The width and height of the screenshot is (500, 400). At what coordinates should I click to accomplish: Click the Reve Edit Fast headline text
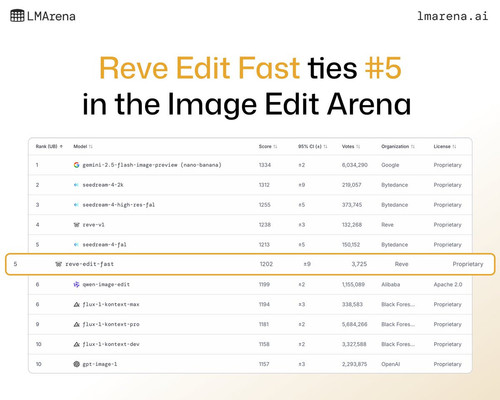tap(200, 68)
